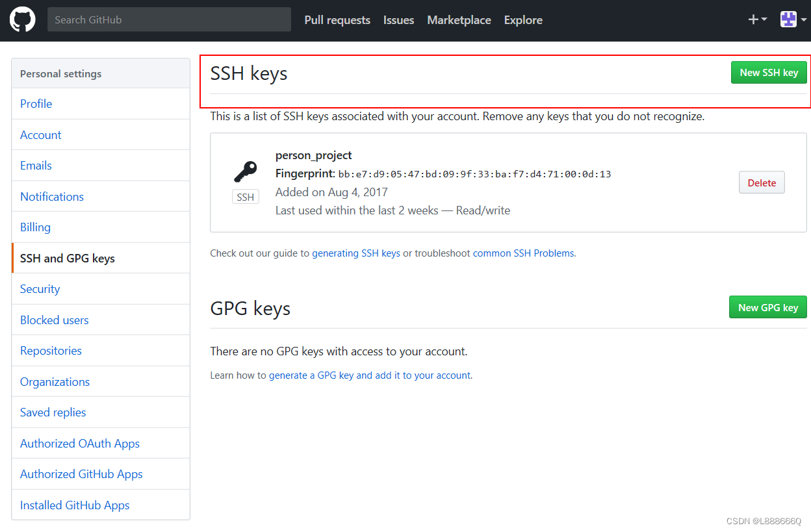This screenshot has height=532, width=811.
Task: Open the GitHub Octocat logo home
Action: (23, 20)
